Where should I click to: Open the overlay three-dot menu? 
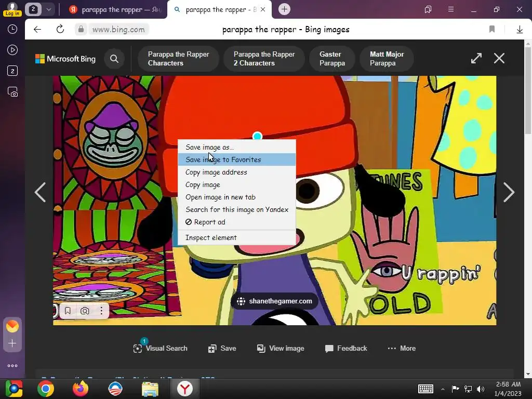[x=101, y=311]
